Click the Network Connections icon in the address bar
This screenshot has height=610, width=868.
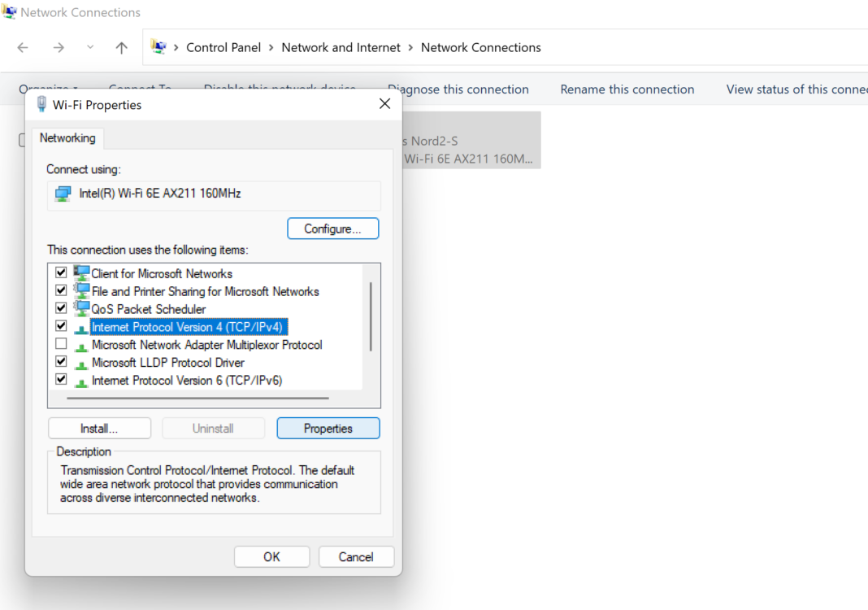click(x=159, y=47)
